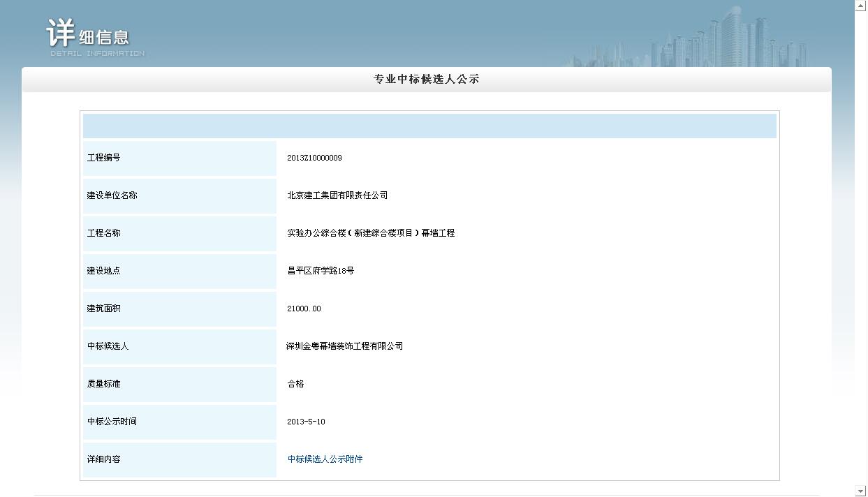
Task: Click the 详细信息 logo in the header
Action: 95,36
